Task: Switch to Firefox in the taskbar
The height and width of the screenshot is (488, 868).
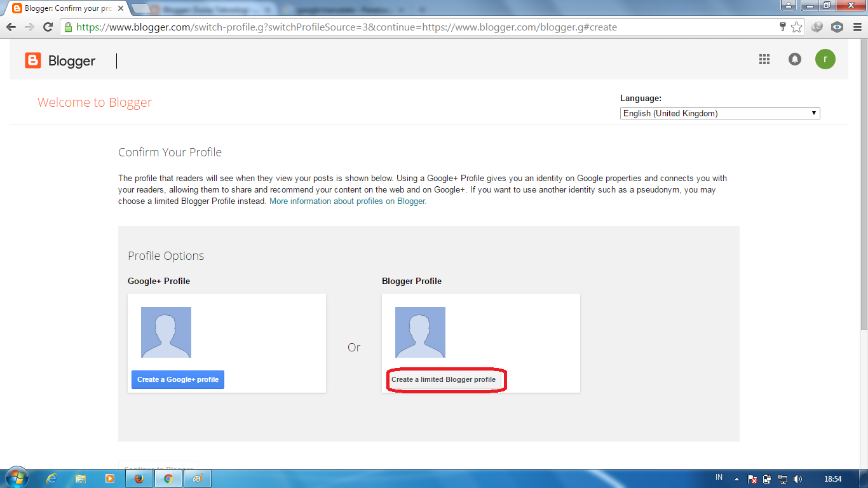Action: (x=139, y=478)
